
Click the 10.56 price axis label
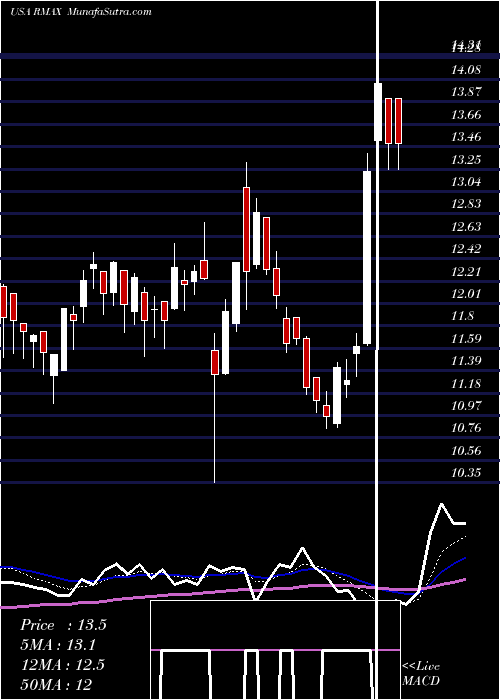[x=466, y=450]
